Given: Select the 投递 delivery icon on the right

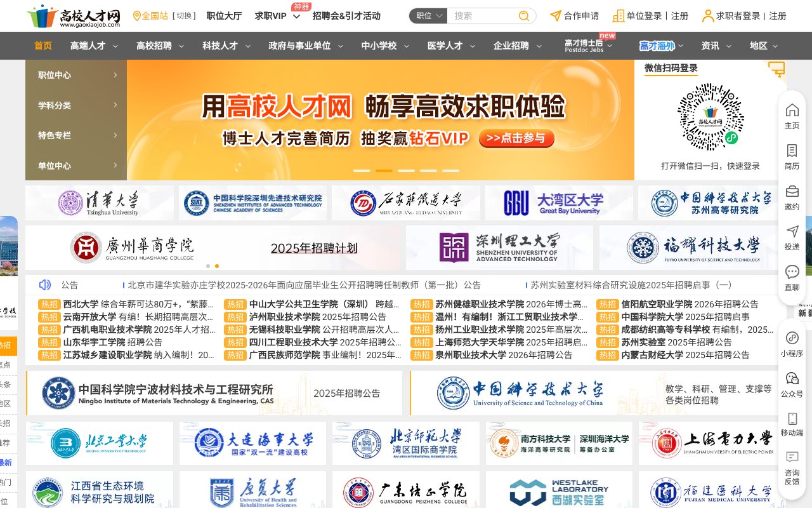Looking at the screenshot, I should click(x=791, y=237).
